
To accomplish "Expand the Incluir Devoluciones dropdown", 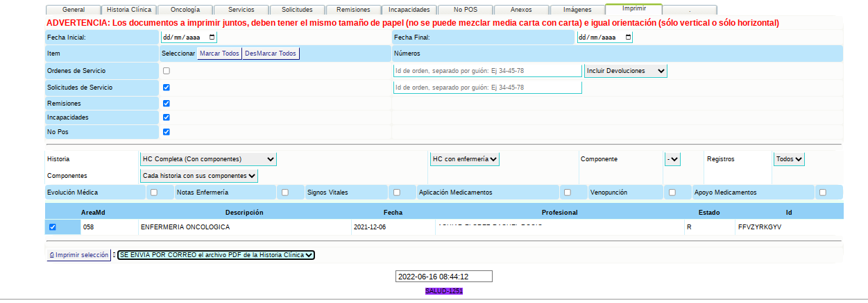I will click(625, 71).
